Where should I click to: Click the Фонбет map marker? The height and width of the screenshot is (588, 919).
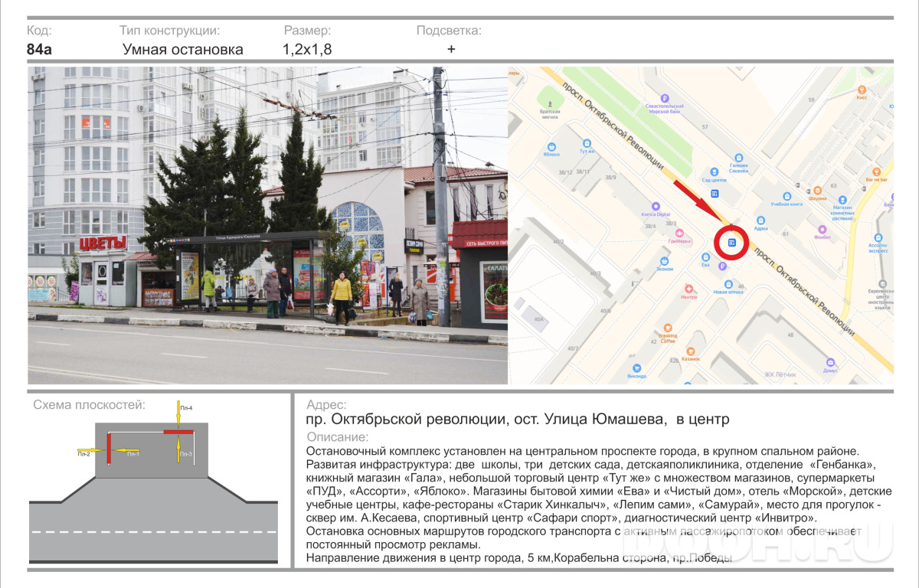(823, 229)
